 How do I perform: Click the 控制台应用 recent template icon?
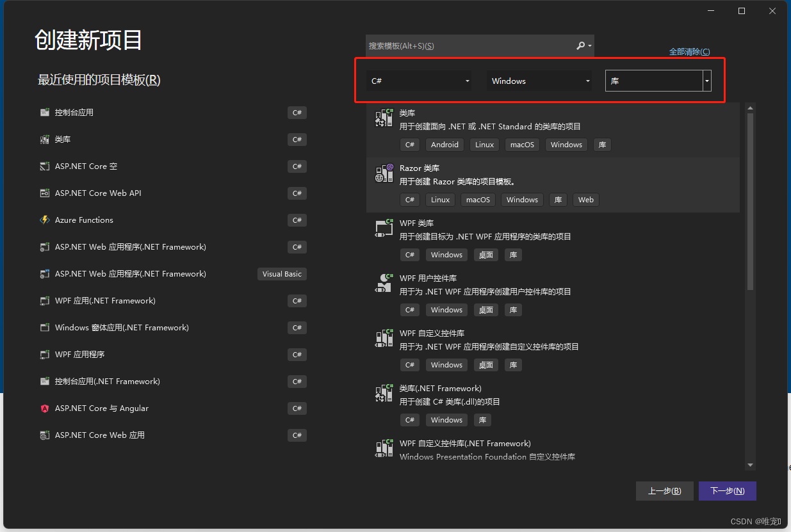[45, 113]
